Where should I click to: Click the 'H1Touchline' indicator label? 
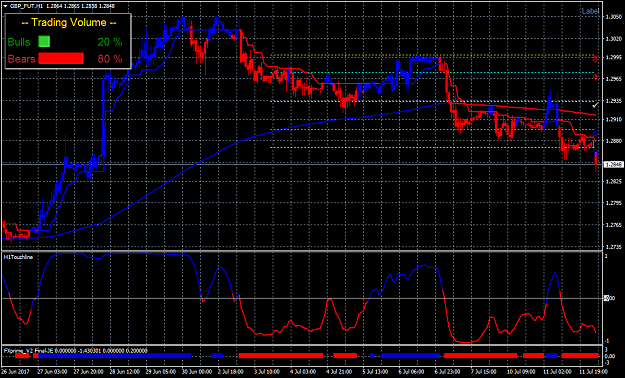click(x=18, y=257)
